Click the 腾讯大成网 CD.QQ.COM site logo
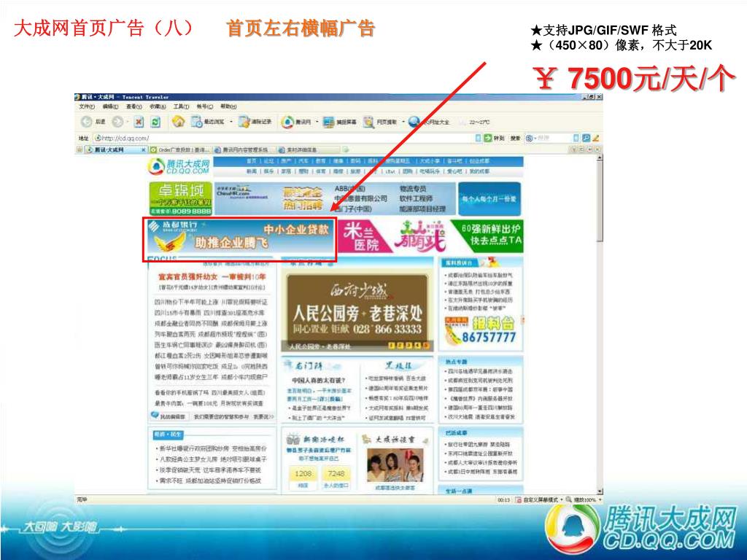This screenshot has height=560, width=747. (179, 167)
